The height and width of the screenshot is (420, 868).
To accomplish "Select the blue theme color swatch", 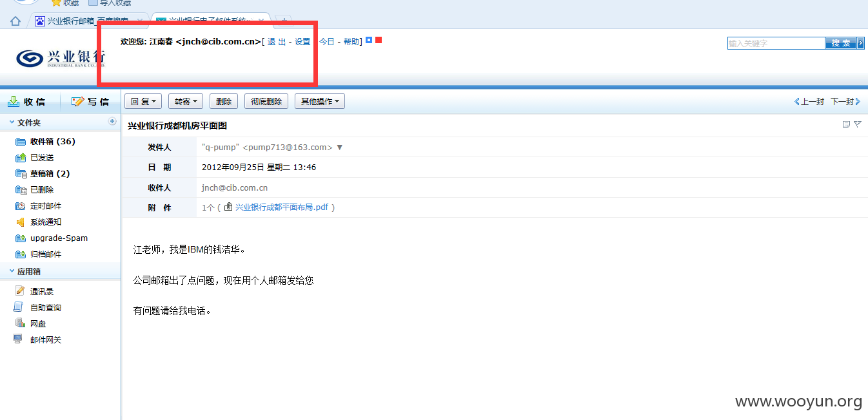I will 369,40.
